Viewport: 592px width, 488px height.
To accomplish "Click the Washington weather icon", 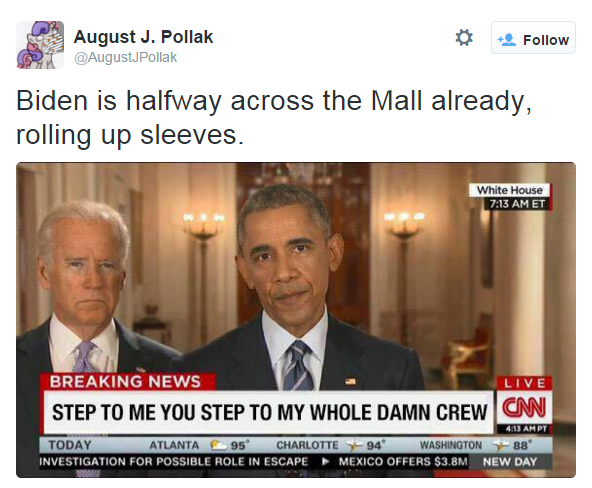I will tap(501, 445).
